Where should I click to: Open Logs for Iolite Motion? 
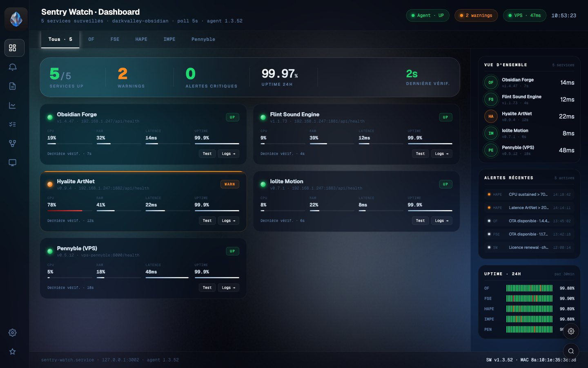[441, 221]
